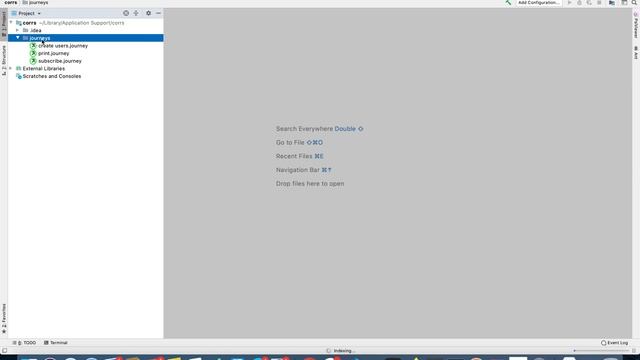Click corrs breadcrumb in navigation bar

coord(11,2)
